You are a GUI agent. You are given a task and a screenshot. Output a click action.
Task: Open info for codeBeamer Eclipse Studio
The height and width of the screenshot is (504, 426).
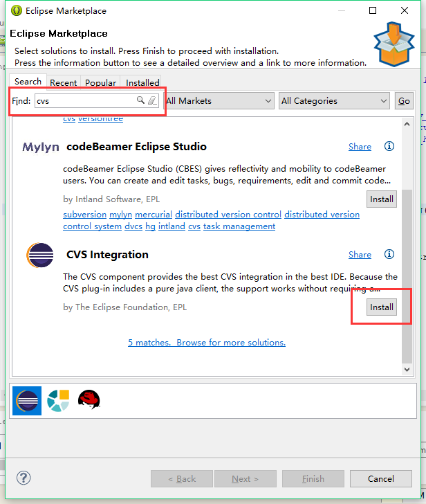pyautogui.click(x=389, y=146)
